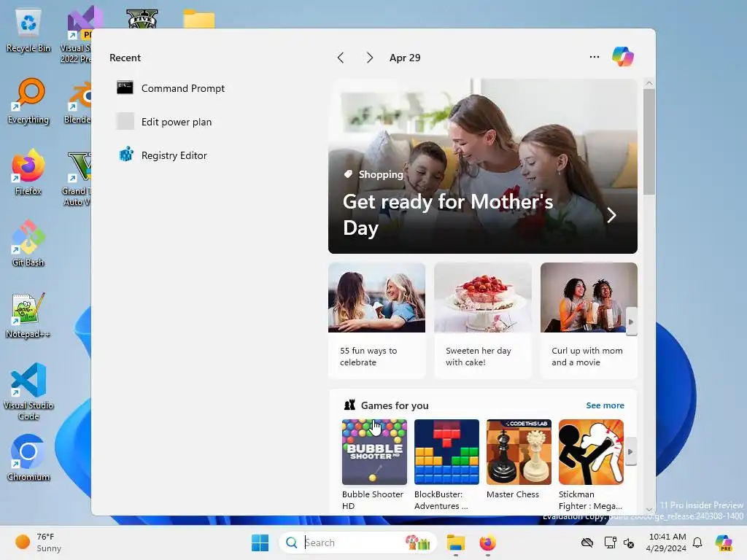Open the three-dot options menu

[x=594, y=57]
